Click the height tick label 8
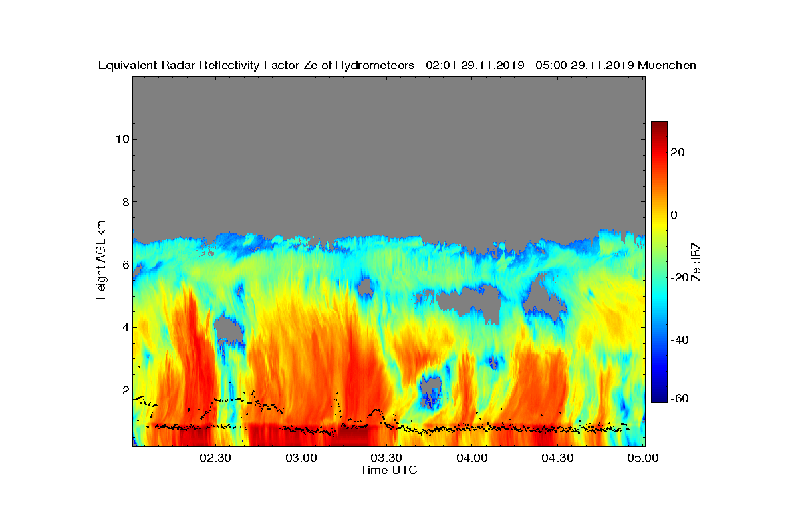The image size is (798, 532). click(x=124, y=201)
